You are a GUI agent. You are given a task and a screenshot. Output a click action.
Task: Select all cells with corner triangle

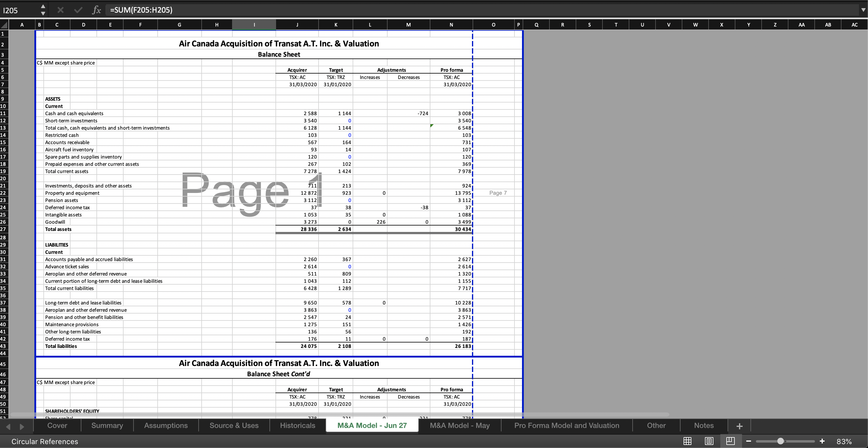[x=4, y=25]
